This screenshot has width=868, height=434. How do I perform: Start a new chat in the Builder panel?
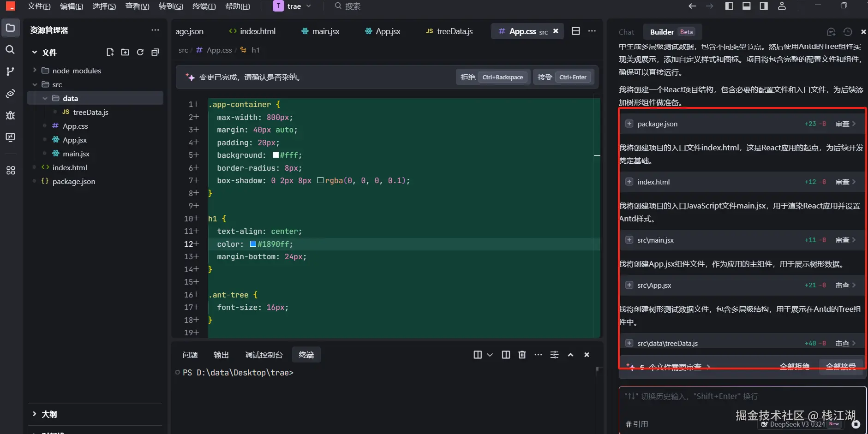click(x=831, y=32)
